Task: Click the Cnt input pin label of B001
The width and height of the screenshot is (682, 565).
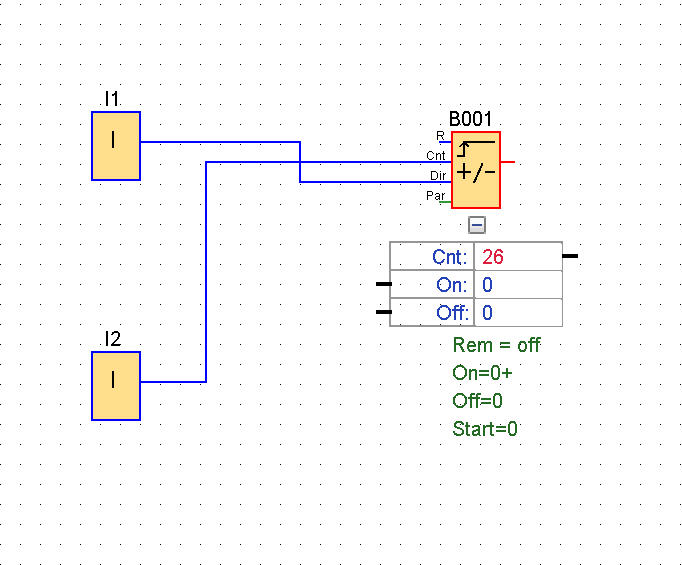Action: 435,156
